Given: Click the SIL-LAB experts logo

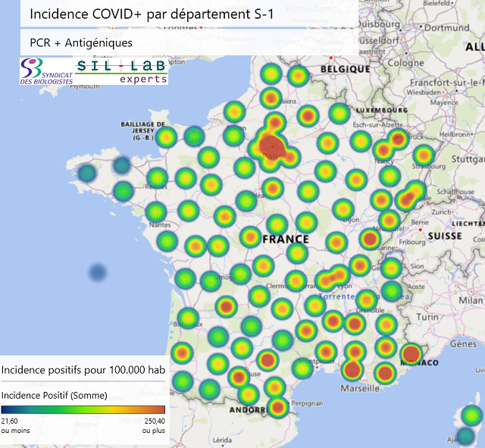Looking at the screenshot, I should click(121, 71).
